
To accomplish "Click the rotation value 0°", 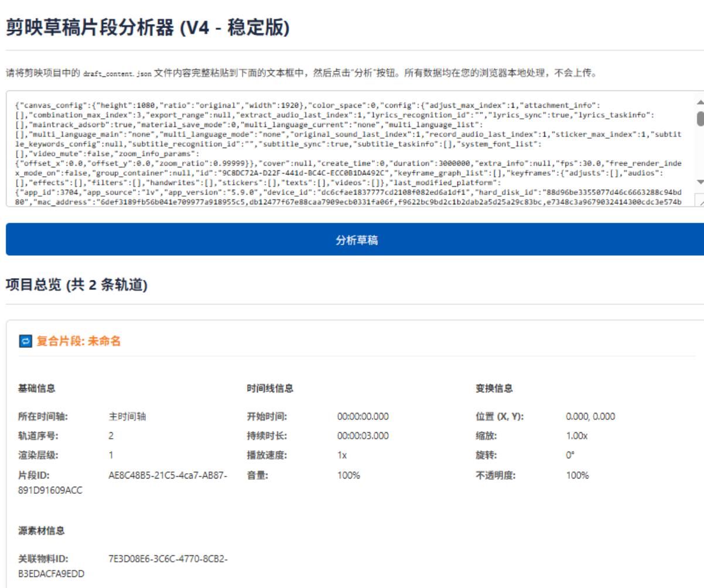I will [x=570, y=454].
